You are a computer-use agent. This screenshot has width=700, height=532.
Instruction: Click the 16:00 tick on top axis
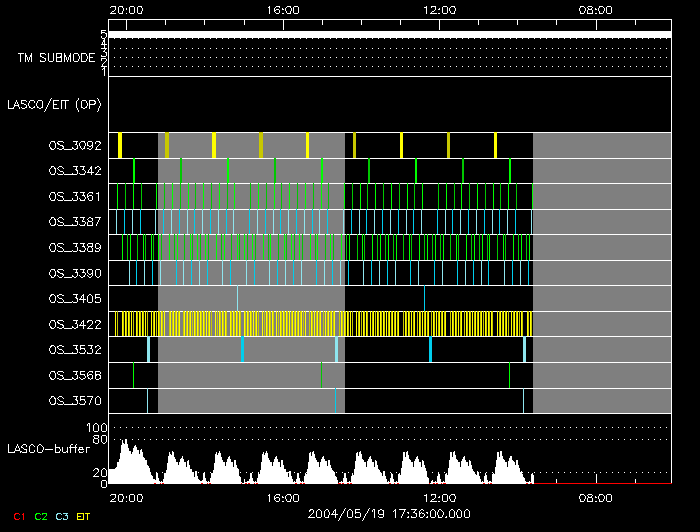click(284, 9)
